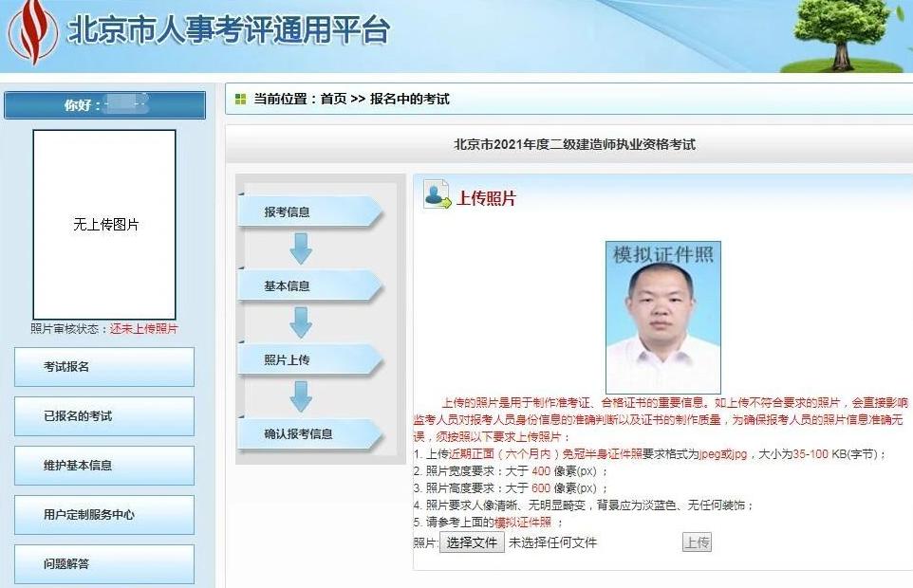Open 维护基本信息 in the sidebar
913x588 pixels.
point(103,465)
